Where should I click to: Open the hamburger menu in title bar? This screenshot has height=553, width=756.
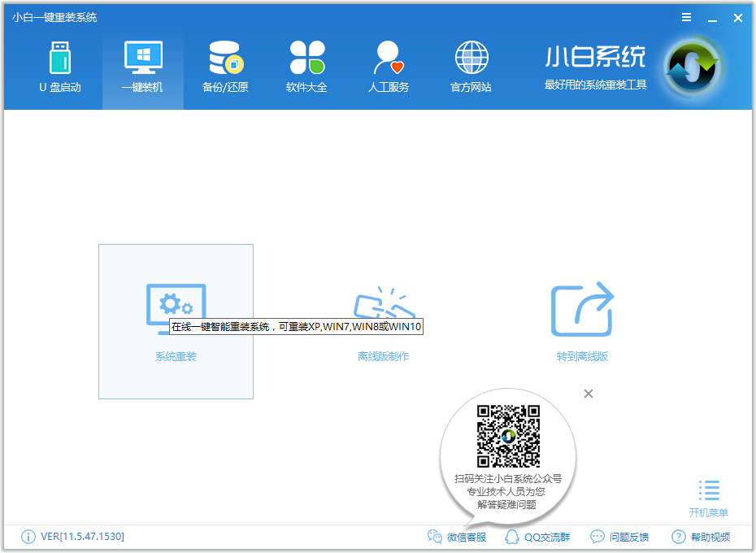coord(687,17)
